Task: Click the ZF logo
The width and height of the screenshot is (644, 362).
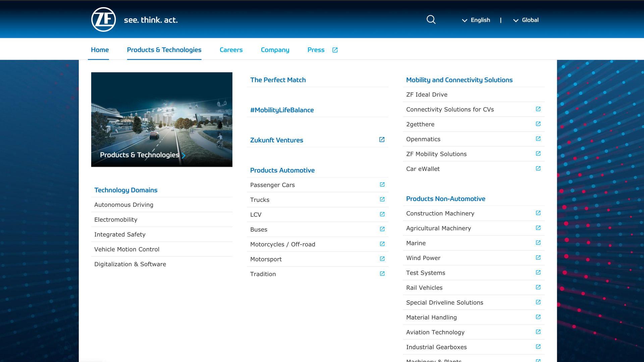Action: click(104, 19)
